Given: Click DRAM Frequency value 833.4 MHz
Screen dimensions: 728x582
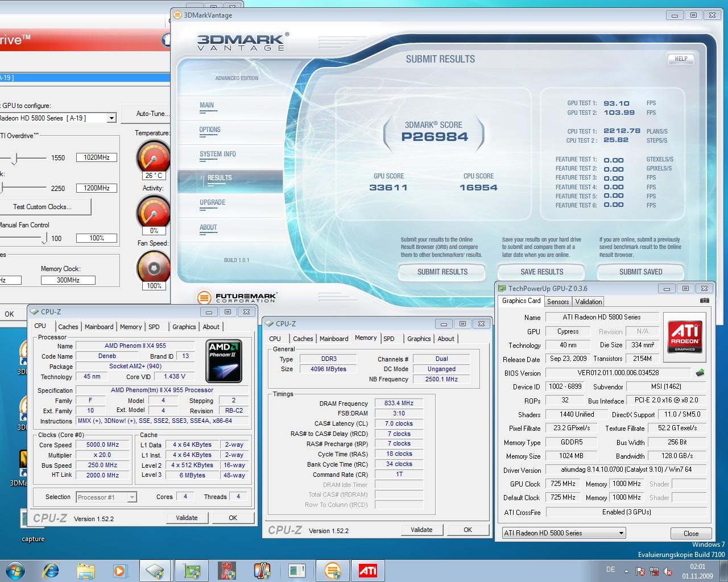Looking at the screenshot, I should (399, 404).
